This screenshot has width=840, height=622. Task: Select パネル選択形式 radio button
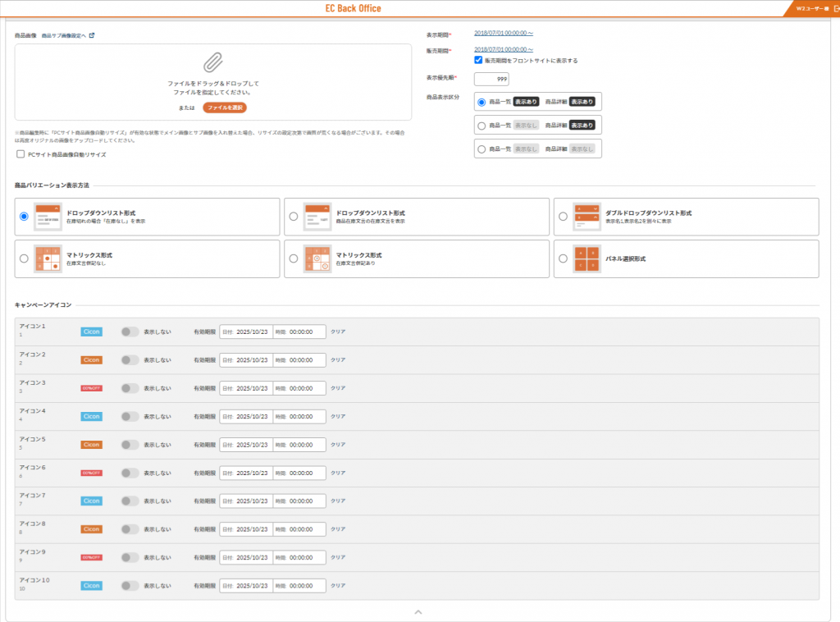coord(563,258)
